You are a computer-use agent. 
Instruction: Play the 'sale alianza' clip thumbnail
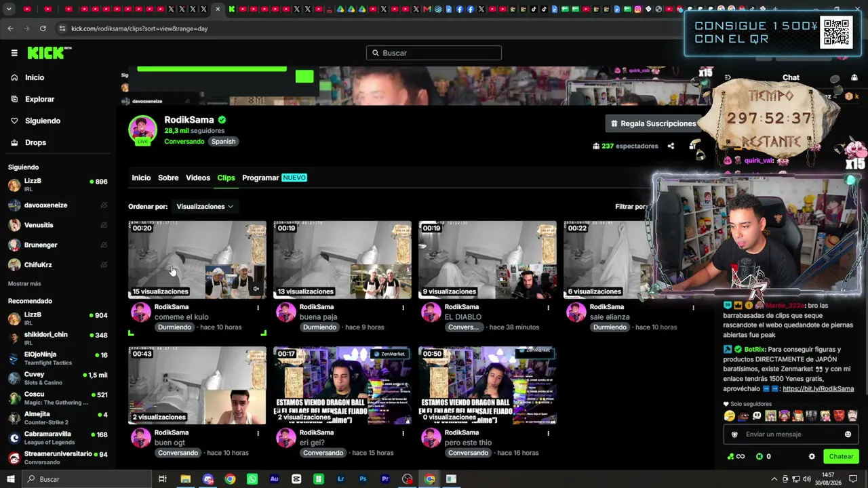pos(608,260)
